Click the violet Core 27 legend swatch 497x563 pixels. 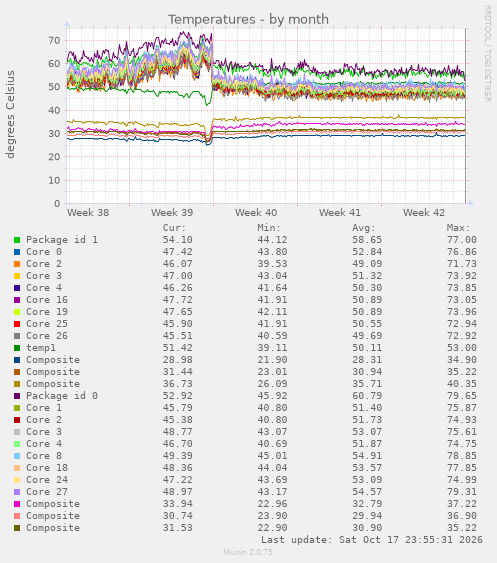17,492
